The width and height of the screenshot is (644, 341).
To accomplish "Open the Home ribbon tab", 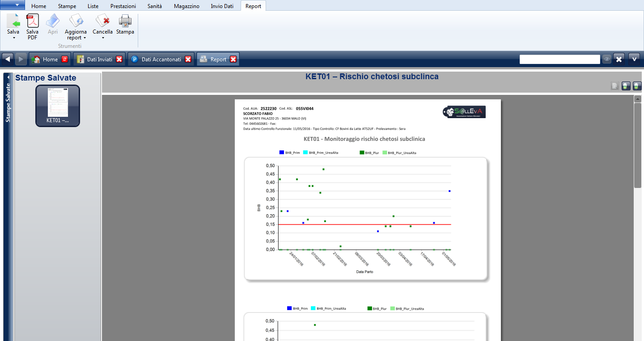I will [x=39, y=6].
